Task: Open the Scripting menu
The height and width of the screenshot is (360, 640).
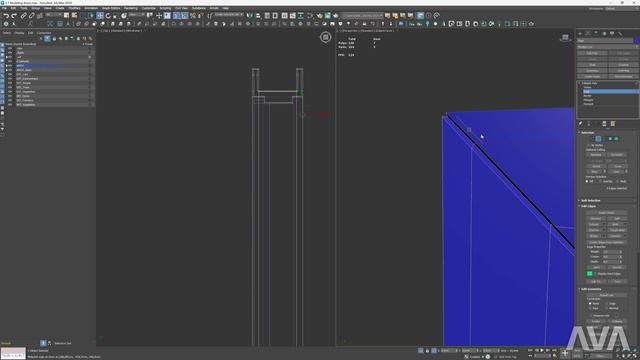Action: point(165,8)
